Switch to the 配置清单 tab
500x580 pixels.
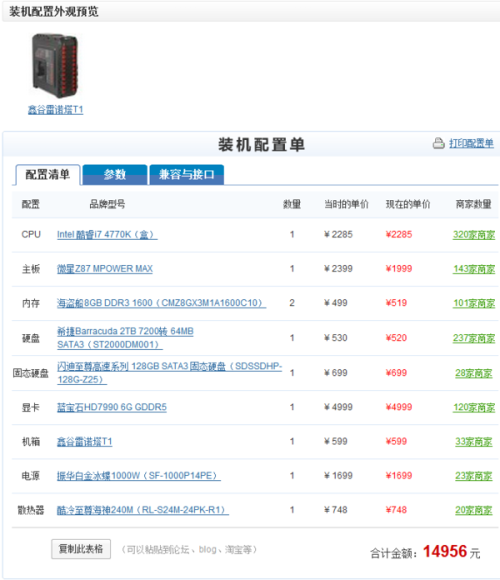point(48,175)
